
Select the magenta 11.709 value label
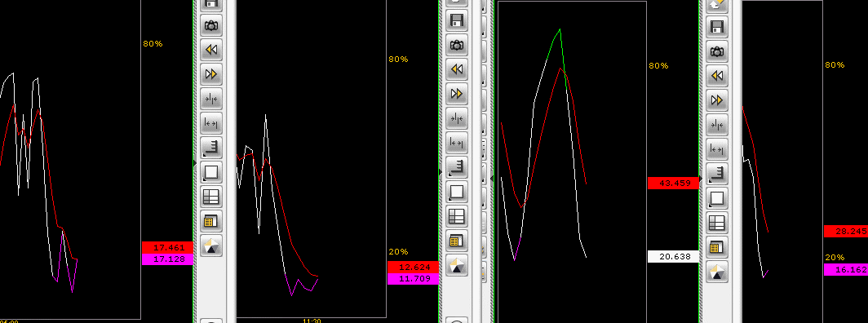[x=413, y=279]
